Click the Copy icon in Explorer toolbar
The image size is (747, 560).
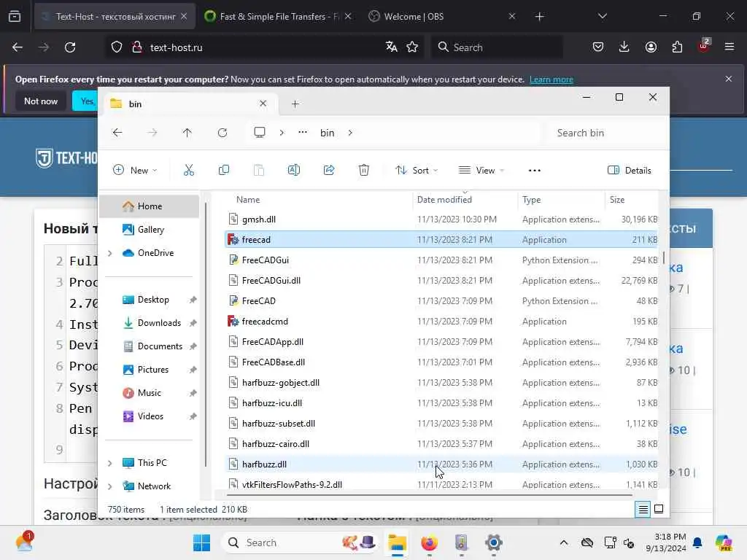tap(223, 170)
